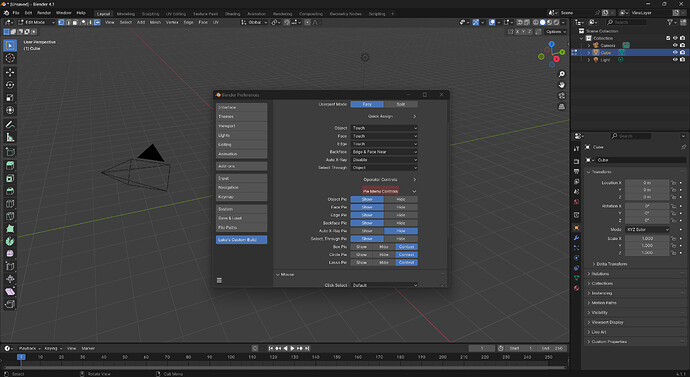The height and width of the screenshot is (377, 690).
Task: Open the Backface dropdown (Edge & Face Near)
Action: click(x=384, y=152)
